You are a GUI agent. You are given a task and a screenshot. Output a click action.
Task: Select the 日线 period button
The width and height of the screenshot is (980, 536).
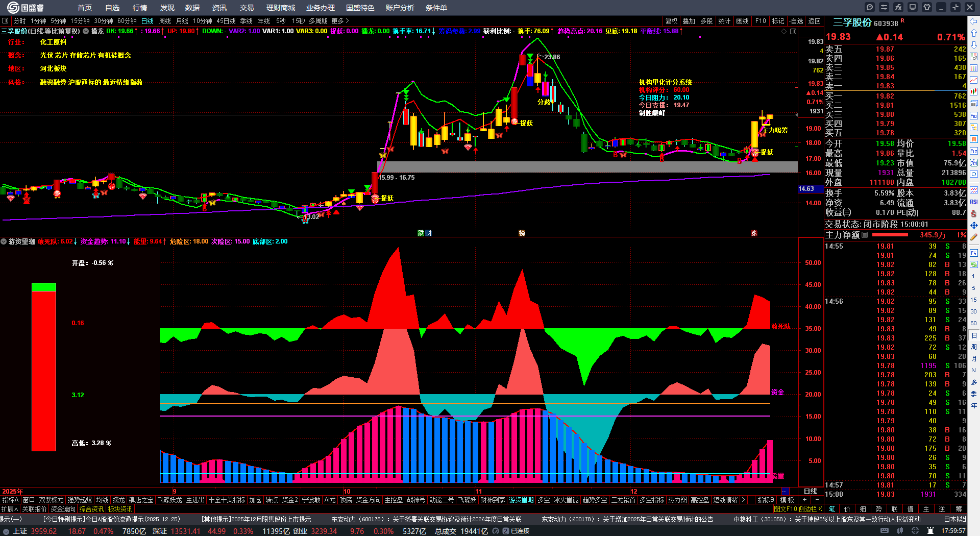point(148,21)
